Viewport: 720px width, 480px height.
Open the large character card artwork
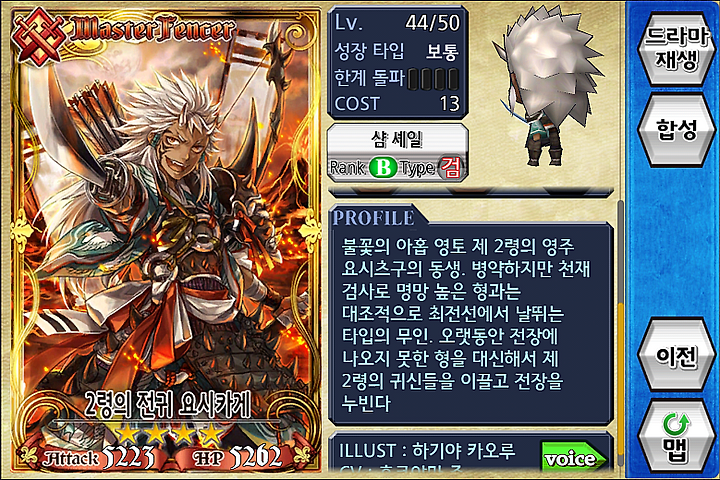pyautogui.click(x=166, y=240)
